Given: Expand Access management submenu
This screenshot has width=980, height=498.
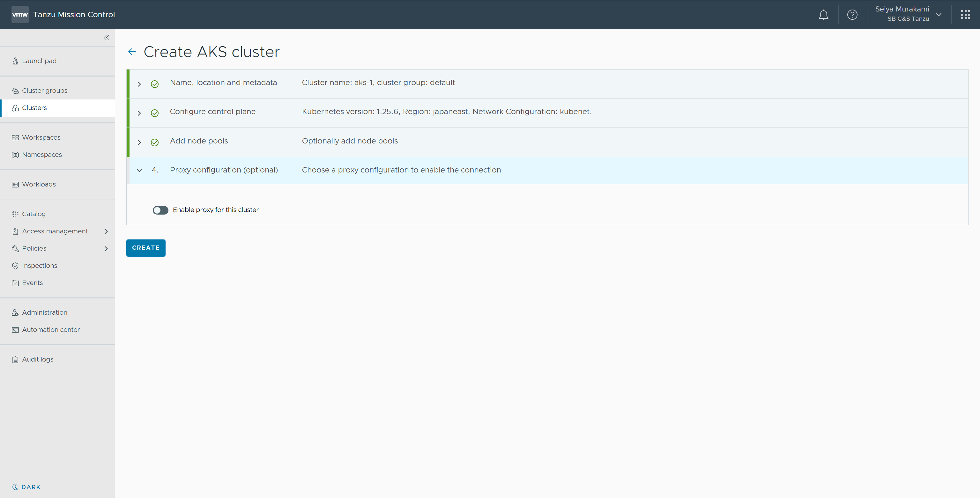Looking at the screenshot, I should point(106,231).
